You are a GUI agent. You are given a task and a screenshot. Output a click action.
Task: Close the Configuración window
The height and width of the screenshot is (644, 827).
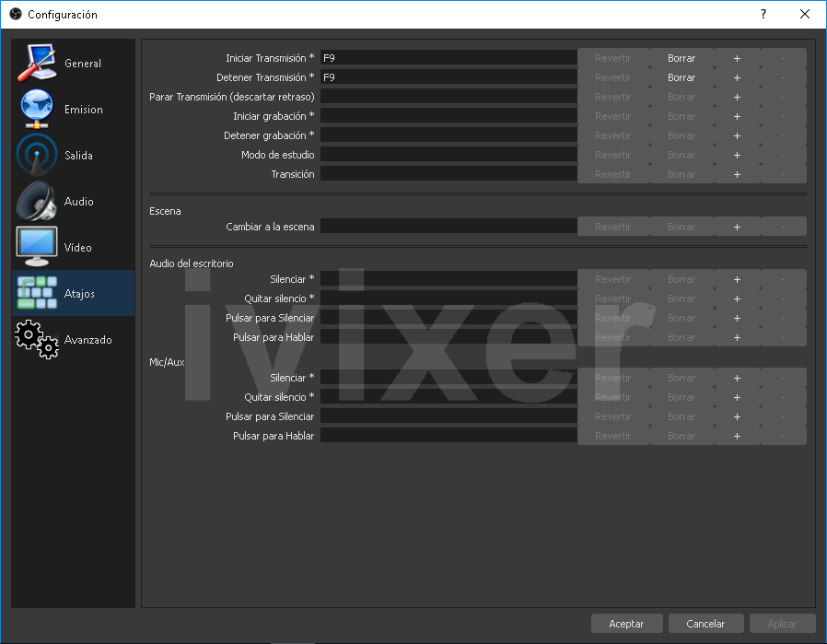[805, 14]
